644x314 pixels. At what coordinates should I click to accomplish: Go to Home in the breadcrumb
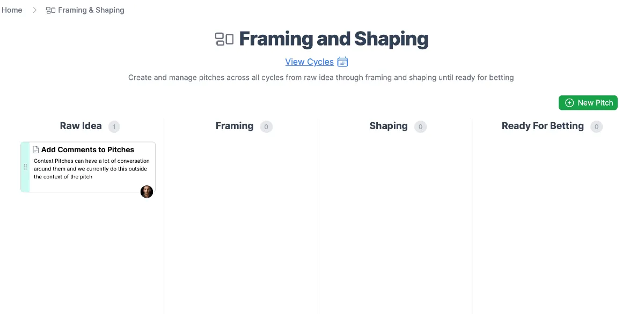(x=12, y=10)
